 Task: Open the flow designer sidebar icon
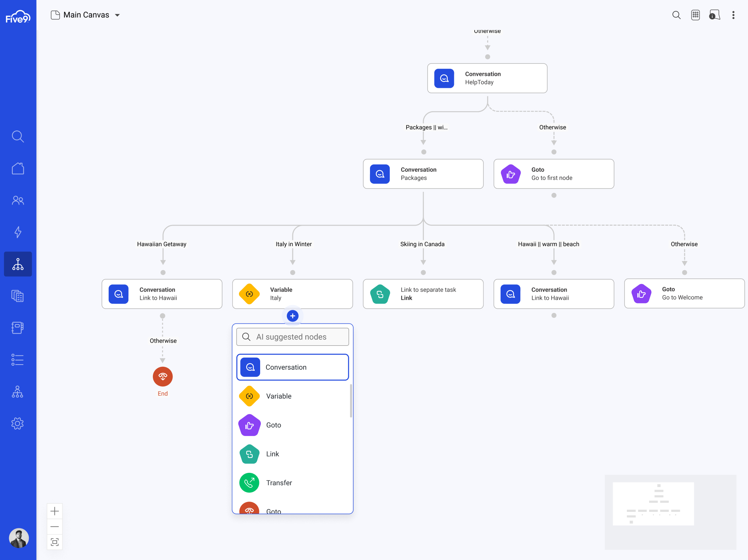pyautogui.click(x=18, y=264)
